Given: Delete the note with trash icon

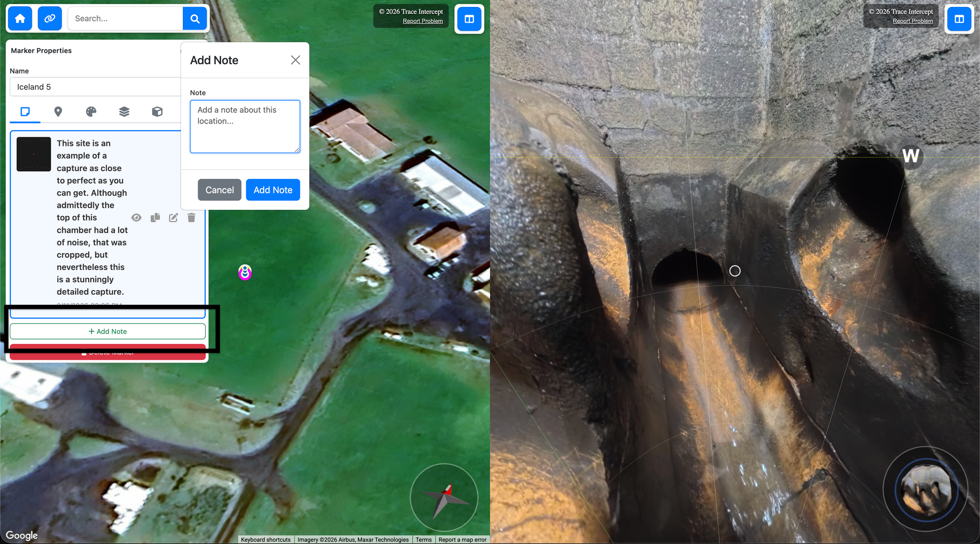Looking at the screenshot, I should tap(192, 218).
